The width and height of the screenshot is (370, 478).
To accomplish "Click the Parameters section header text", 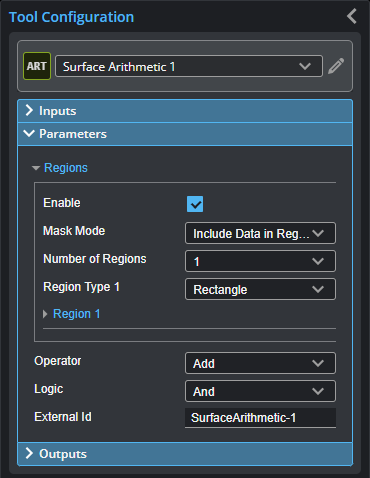I will [x=73, y=134].
